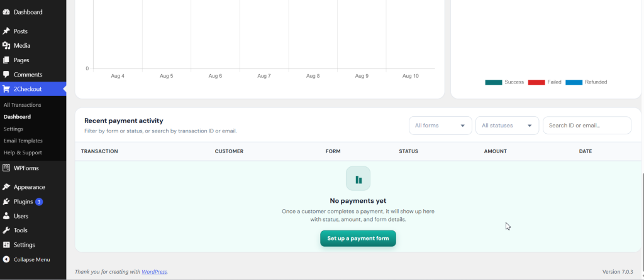This screenshot has height=280, width=644.
Task: Open the All forms dropdown
Action: [x=440, y=126]
